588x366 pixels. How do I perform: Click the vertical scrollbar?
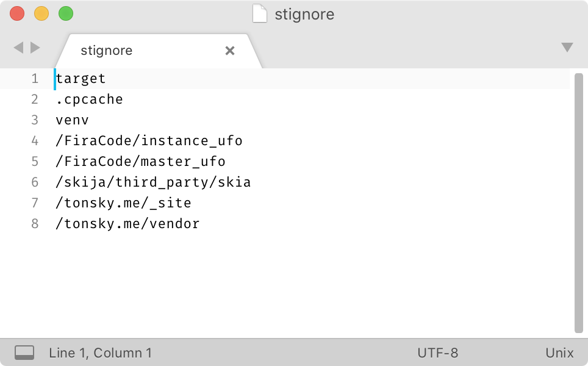pos(578,201)
